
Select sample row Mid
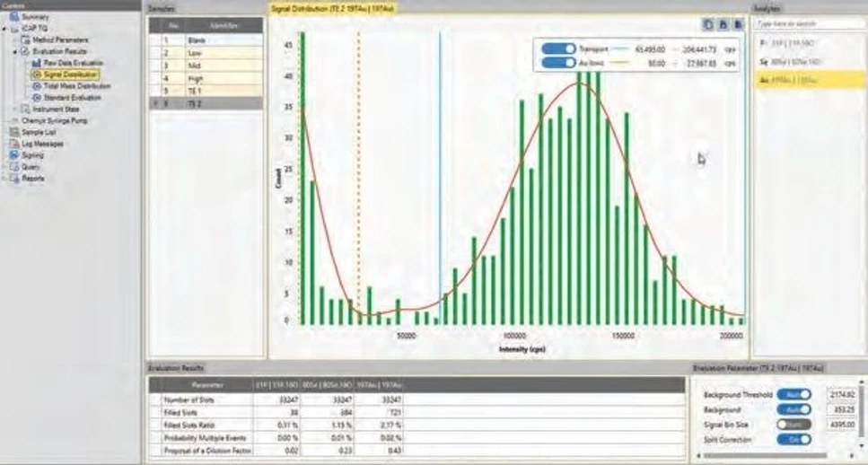[206, 66]
